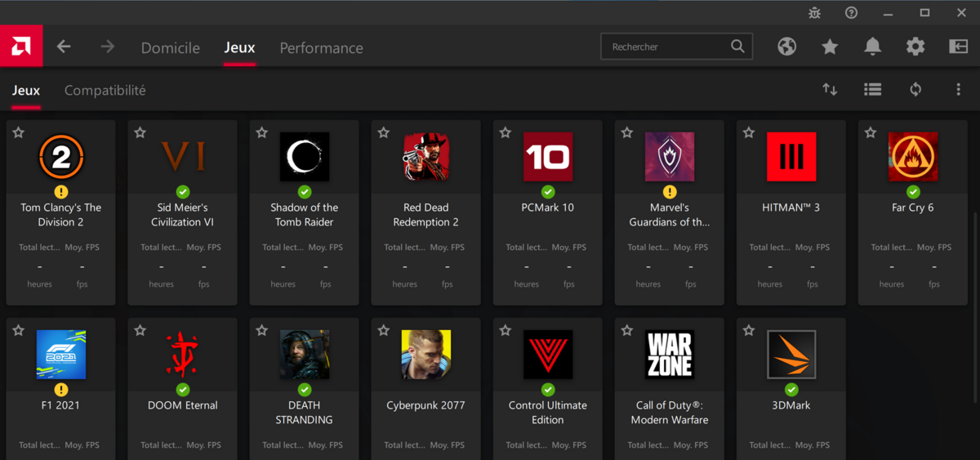Open the Compatibilité sub-tab
The width and height of the screenshot is (980, 460).
[x=105, y=91]
